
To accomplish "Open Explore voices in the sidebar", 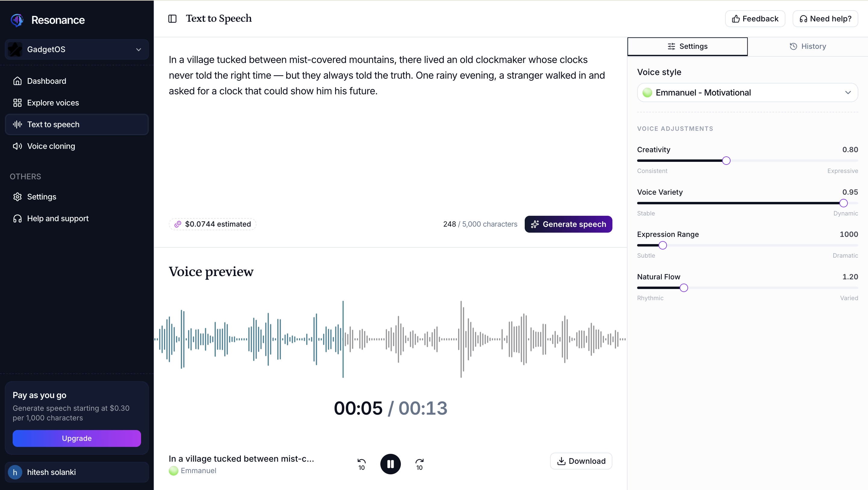I will [77, 103].
